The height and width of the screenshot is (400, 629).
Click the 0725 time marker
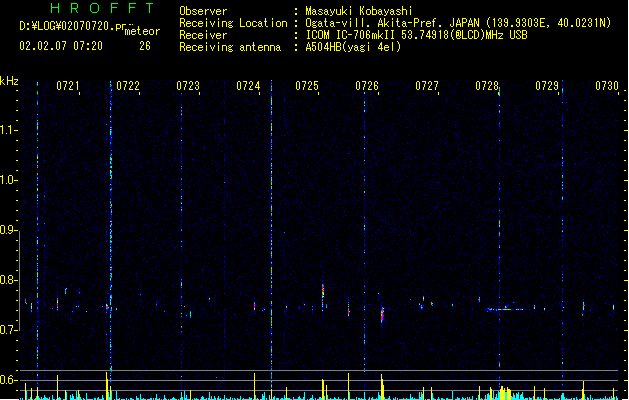tap(307, 86)
